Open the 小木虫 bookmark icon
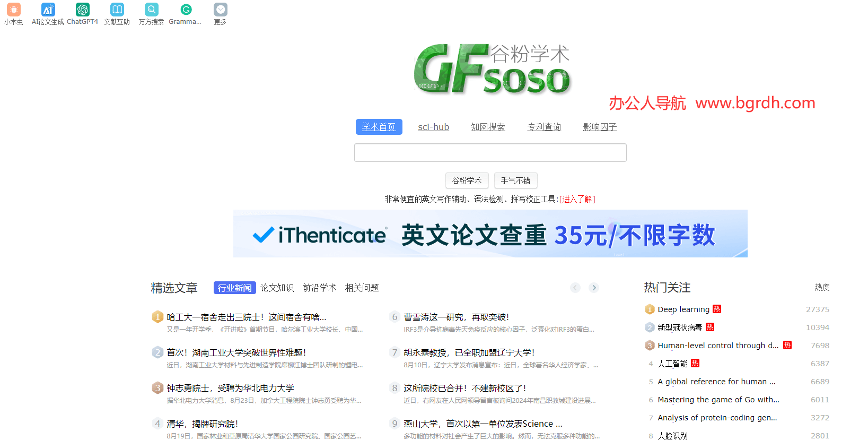This screenshot has height=440, width=868. point(14,10)
